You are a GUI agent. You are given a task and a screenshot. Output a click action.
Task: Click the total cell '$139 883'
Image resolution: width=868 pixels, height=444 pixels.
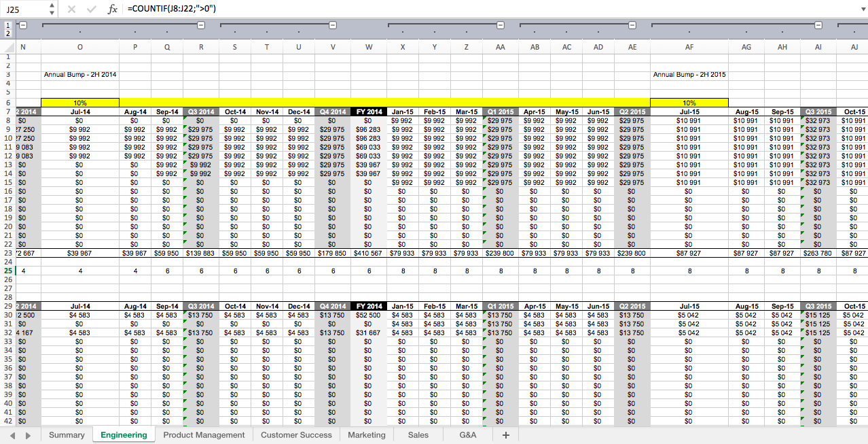click(x=201, y=253)
